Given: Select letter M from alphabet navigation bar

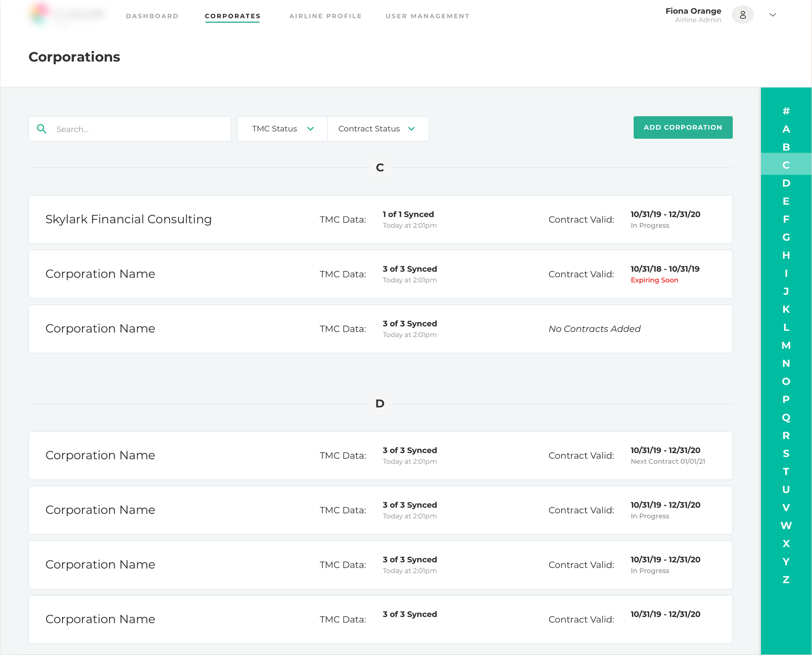Looking at the screenshot, I should pyautogui.click(x=786, y=345).
